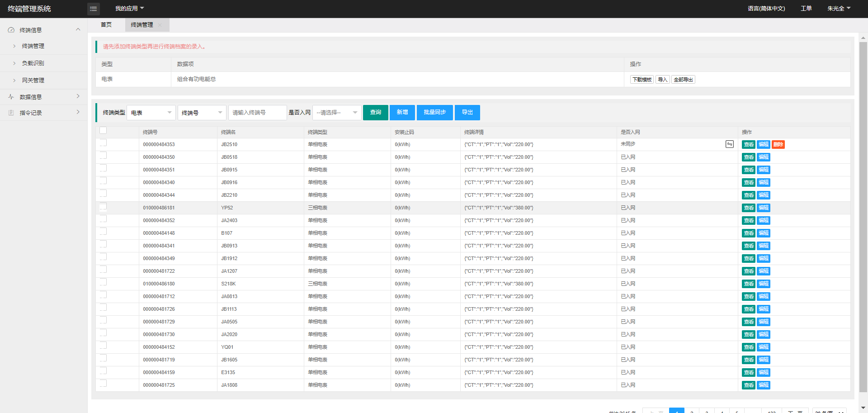The height and width of the screenshot is (413, 868).
Task: Open the 是否入网 dropdown showing 请选择
Action: (336, 113)
